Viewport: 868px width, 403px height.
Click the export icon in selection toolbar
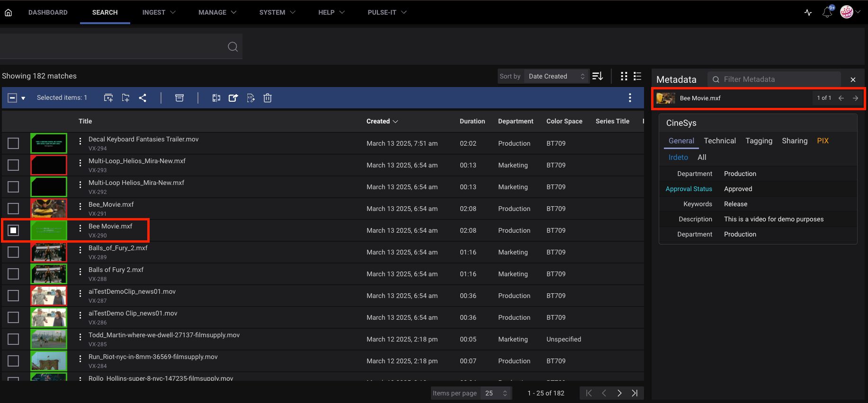(x=233, y=98)
